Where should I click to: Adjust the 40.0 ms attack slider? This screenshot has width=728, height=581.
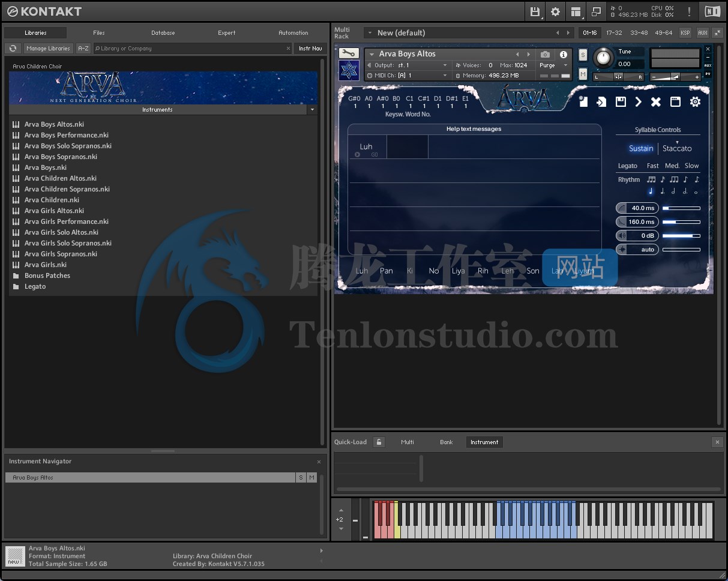coord(681,208)
